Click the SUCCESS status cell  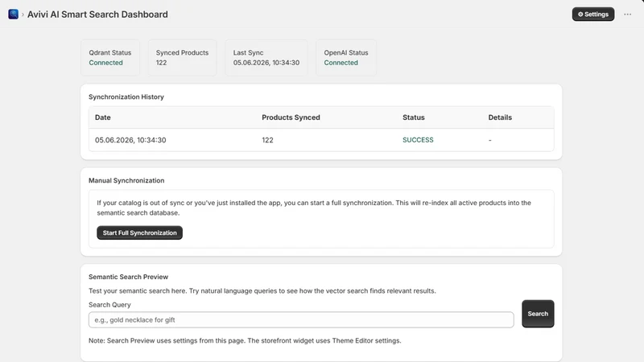pyautogui.click(x=418, y=140)
